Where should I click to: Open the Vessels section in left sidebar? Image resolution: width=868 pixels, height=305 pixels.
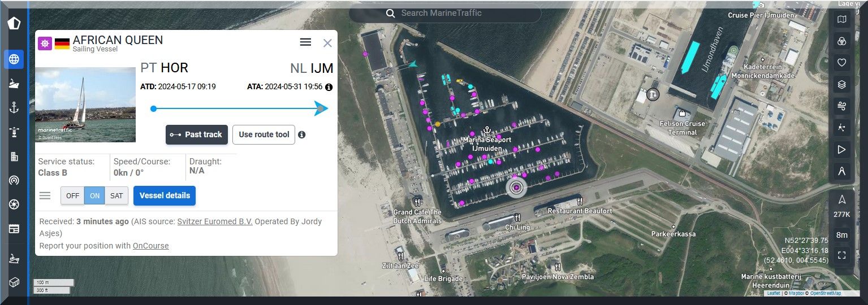coord(14,83)
